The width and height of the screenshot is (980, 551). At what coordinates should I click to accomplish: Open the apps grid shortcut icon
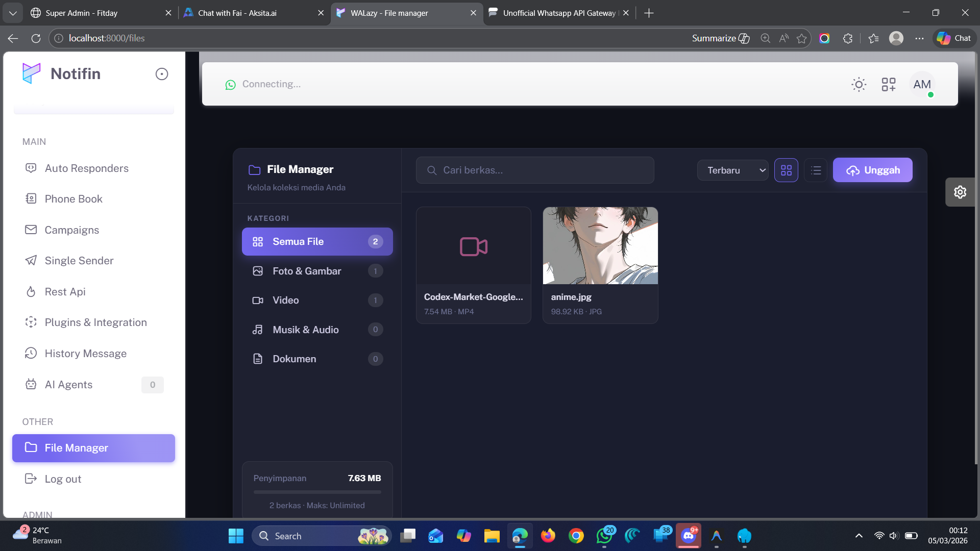click(888, 84)
